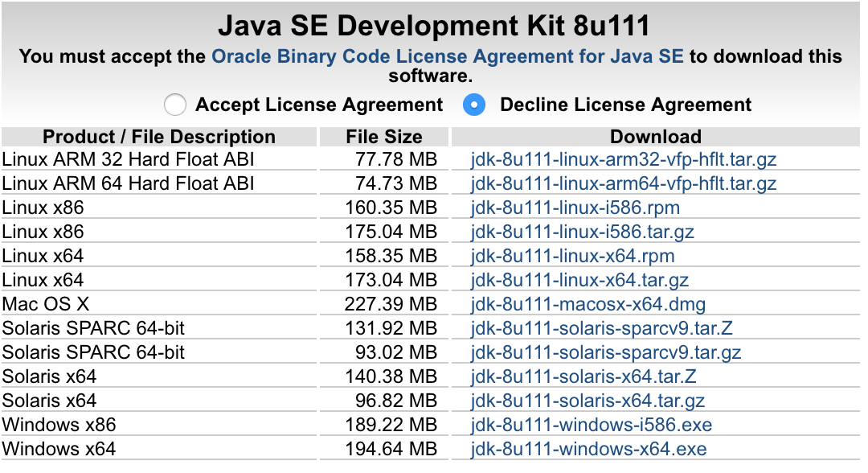This screenshot has width=868, height=473.
Task: Click the Product / File Description header
Action: 159,137
